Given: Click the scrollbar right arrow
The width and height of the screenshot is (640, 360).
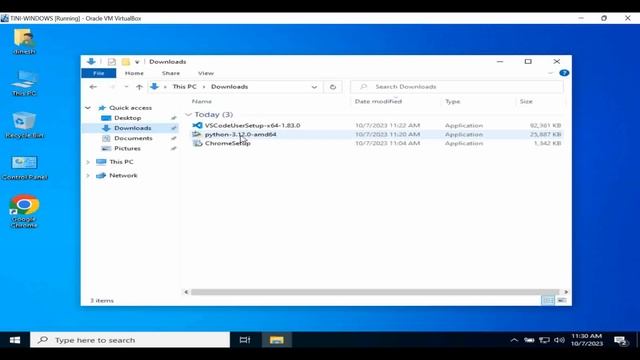Looking at the screenshot, I should click(x=566, y=292).
